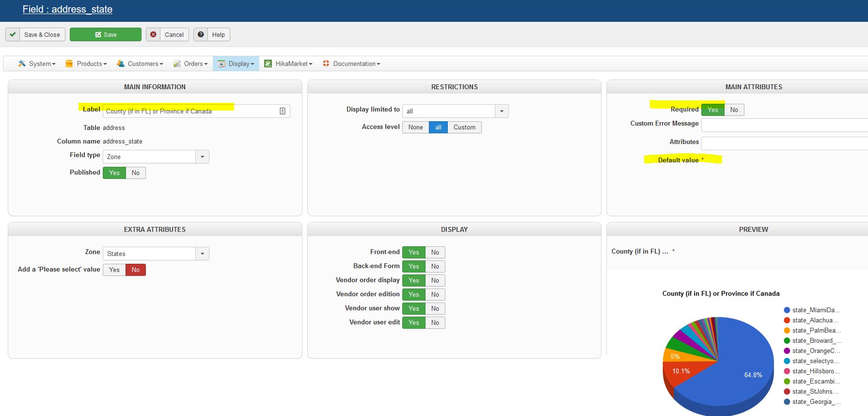The width and height of the screenshot is (868, 416).
Task: Click the blue state_MiamiDa legend dot
Action: pyautogui.click(x=787, y=310)
